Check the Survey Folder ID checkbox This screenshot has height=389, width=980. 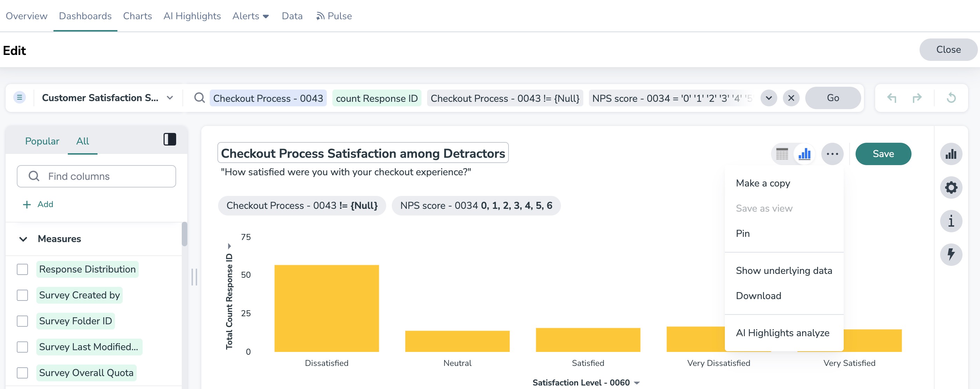(22, 321)
